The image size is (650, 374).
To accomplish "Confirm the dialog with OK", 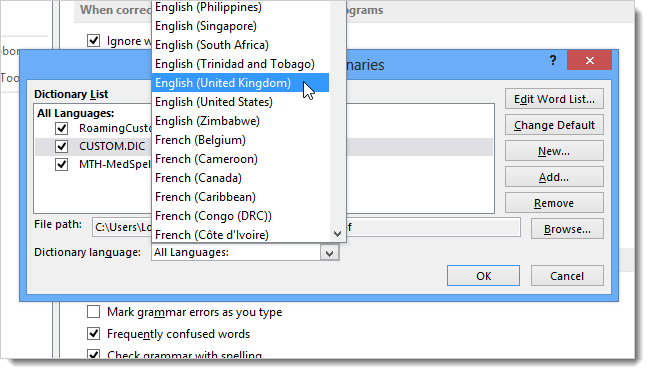I will point(483,276).
